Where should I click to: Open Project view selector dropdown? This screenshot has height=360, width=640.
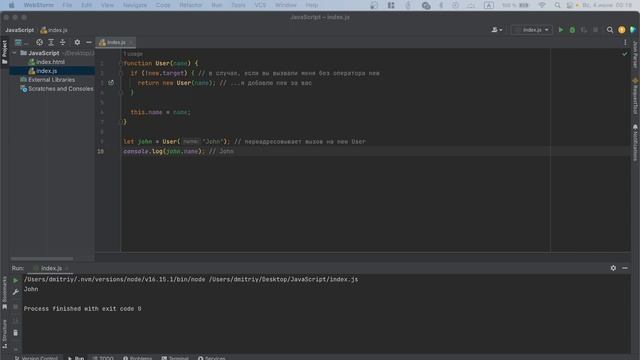pos(21,42)
